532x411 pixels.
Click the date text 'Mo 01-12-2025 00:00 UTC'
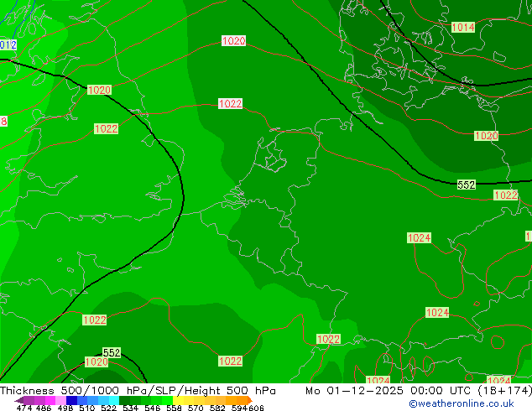click(x=389, y=391)
